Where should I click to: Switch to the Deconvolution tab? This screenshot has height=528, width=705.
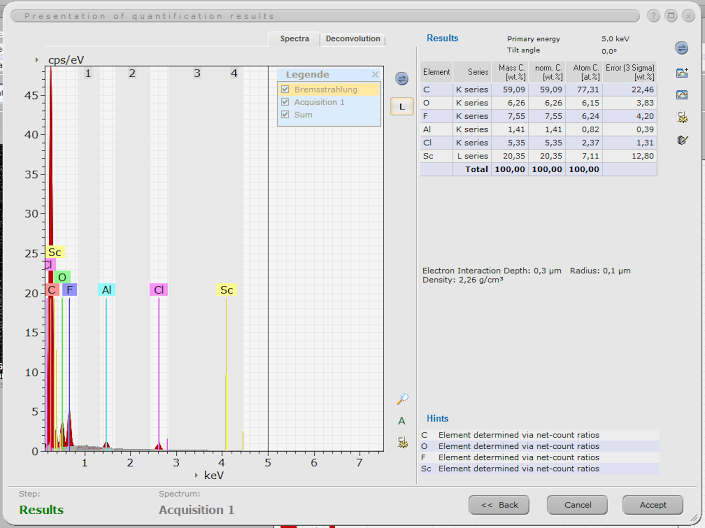tap(353, 39)
